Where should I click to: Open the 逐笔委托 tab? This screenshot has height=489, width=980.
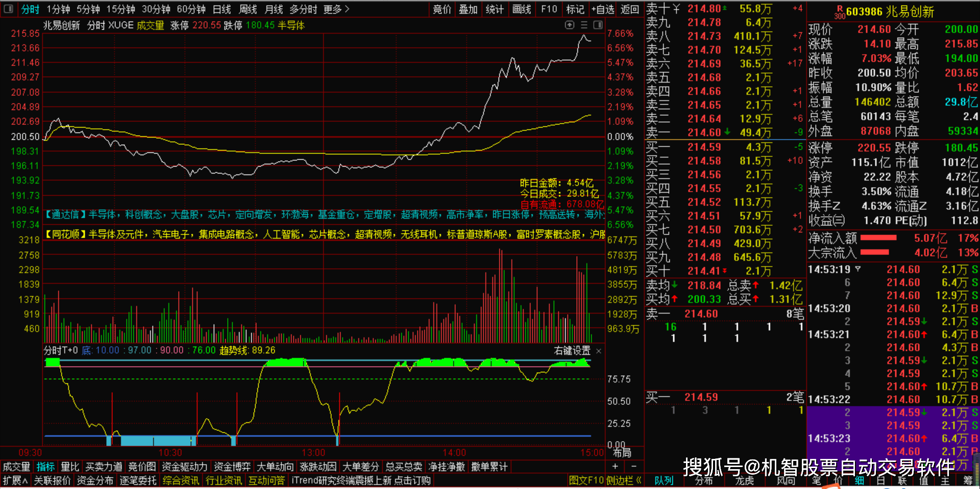tap(138, 480)
